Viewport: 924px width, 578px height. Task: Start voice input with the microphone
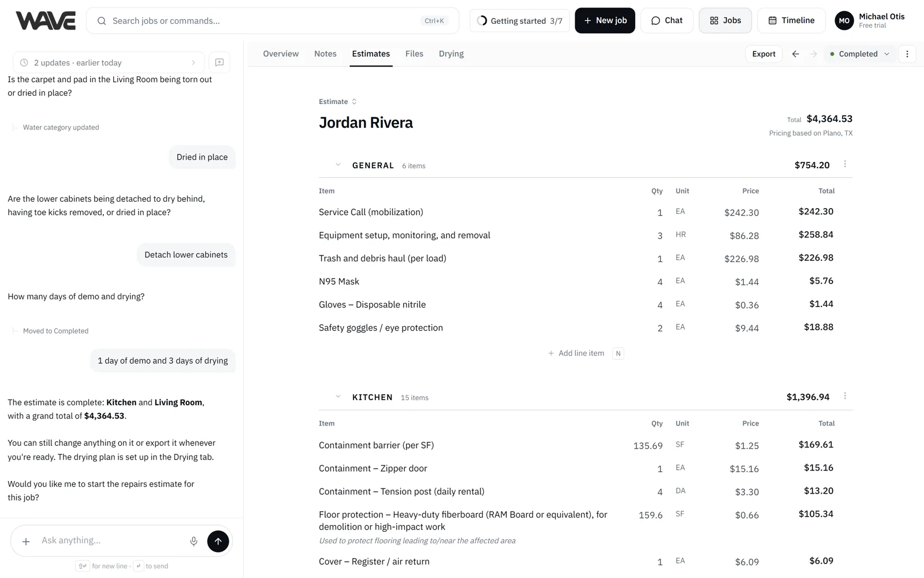(x=193, y=541)
